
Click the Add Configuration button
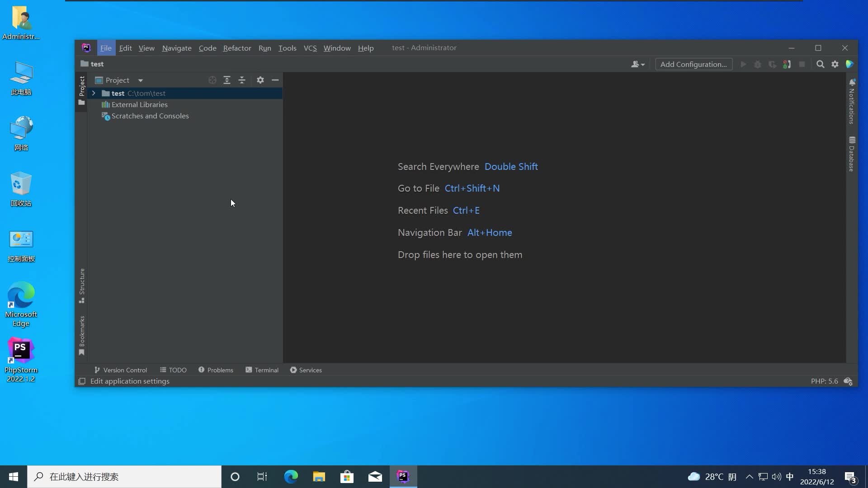point(693,64)
